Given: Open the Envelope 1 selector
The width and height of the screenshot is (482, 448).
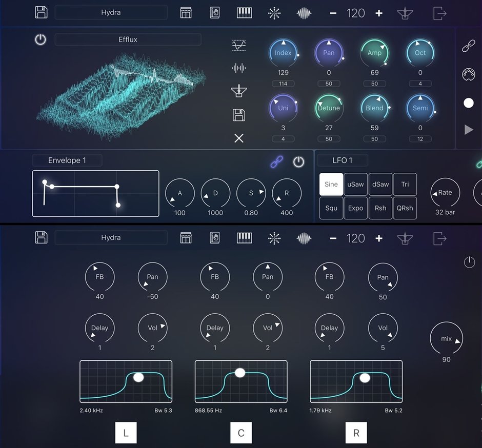Looking at the screenshot, I should pos(67,160).
